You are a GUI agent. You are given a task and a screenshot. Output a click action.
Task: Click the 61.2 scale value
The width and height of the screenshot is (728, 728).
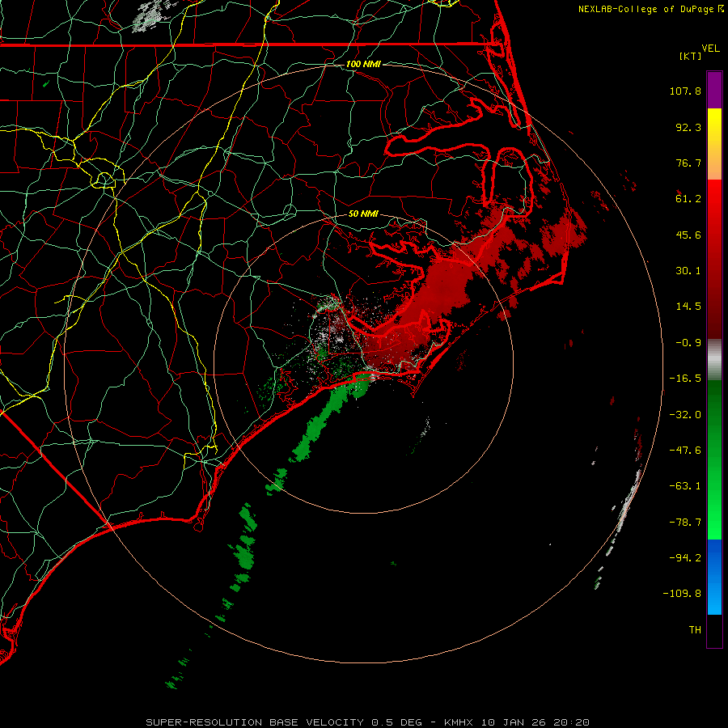pos(688,199)
